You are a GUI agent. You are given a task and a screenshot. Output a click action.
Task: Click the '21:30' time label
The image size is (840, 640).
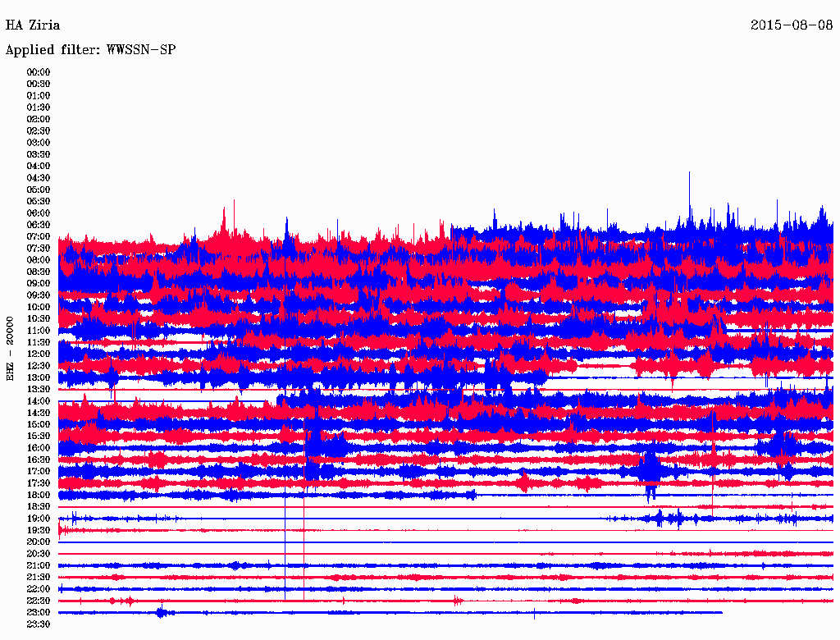[39, 578]
